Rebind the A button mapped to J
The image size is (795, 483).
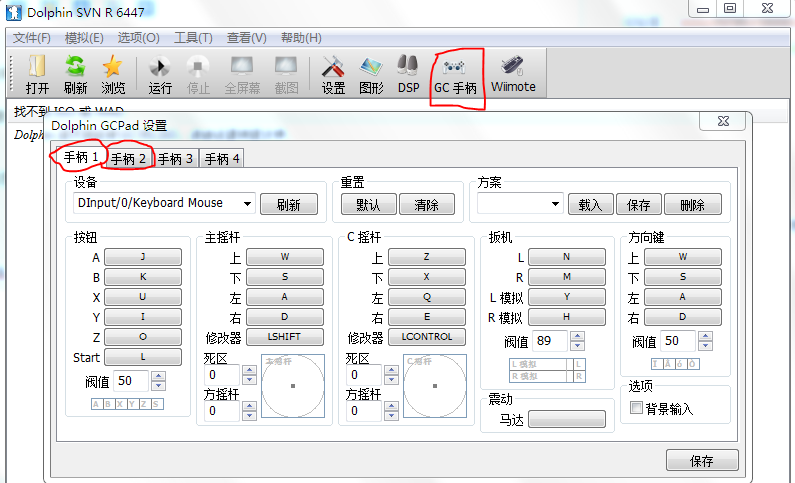pyautogui.click(x=143, y=257)
